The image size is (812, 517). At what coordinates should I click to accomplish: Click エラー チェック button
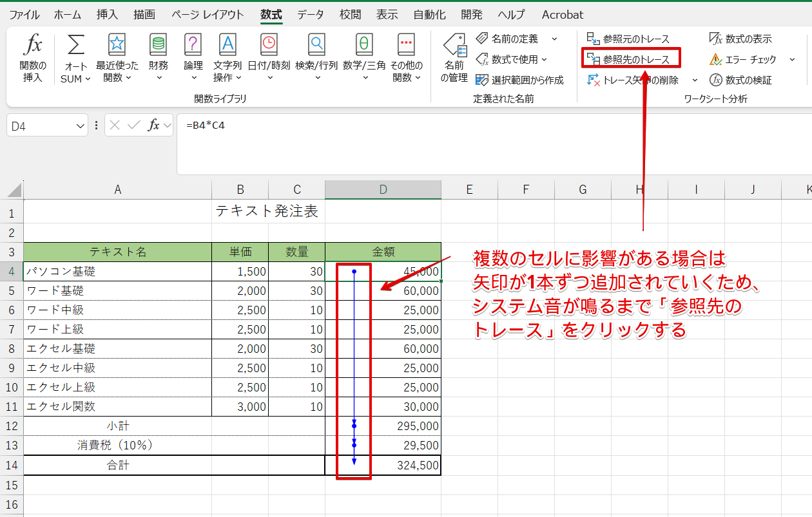743,59
